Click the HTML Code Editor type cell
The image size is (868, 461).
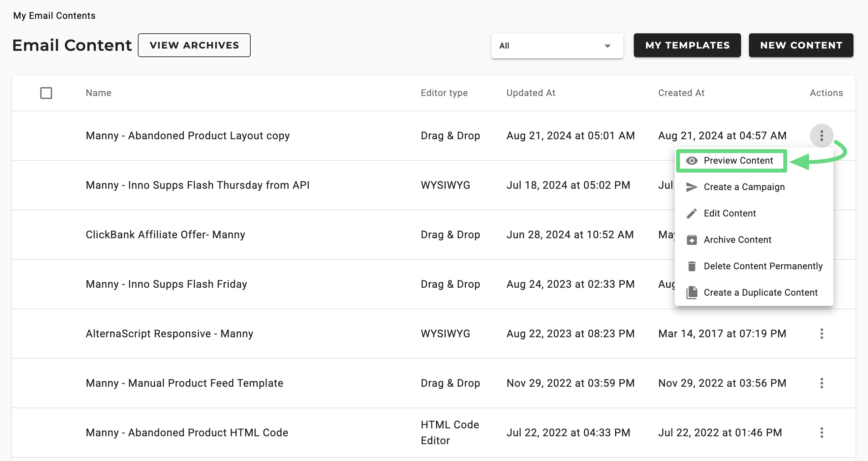click(x=450, y=433)
